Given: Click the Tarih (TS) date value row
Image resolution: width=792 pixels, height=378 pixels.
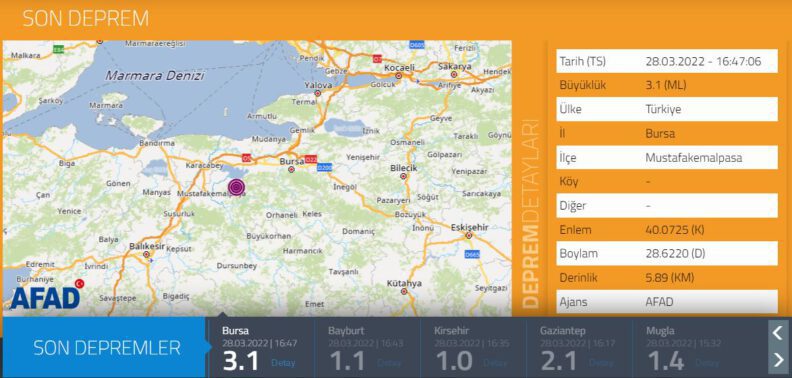Looking at the screenshot, I should (x=667, y=62).
